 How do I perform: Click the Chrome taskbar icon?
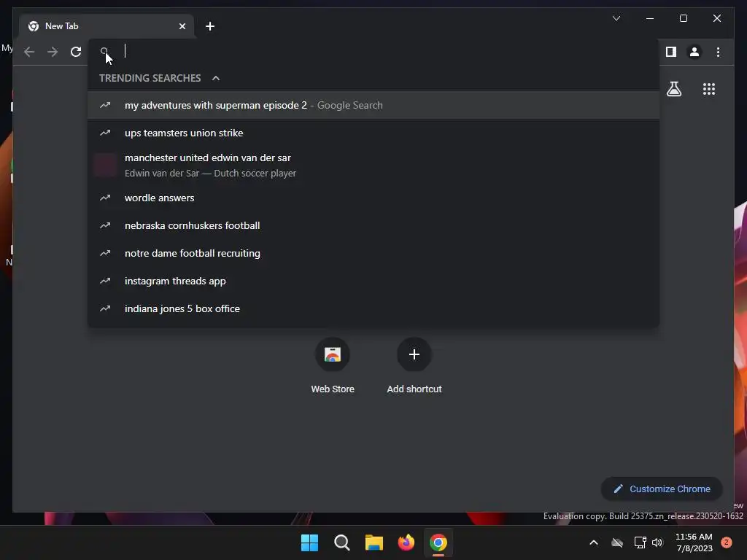click(x=438, y=542)
